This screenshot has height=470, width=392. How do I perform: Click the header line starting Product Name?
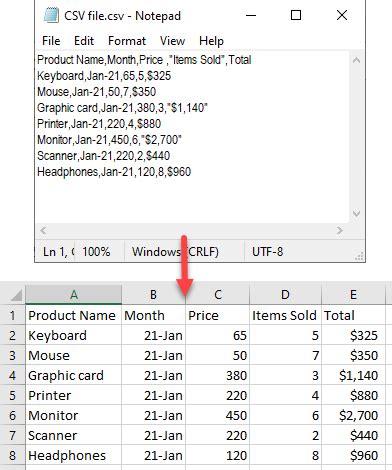pos(144,60)
